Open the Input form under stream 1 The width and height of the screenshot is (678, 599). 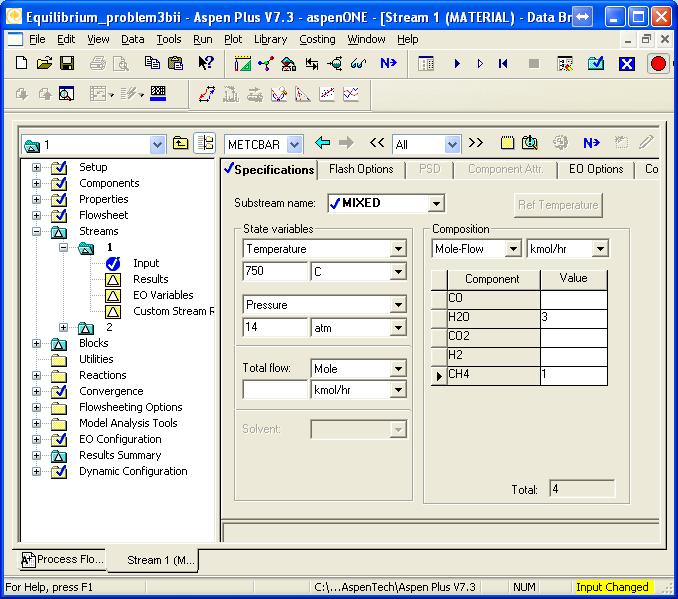[146, 263]
